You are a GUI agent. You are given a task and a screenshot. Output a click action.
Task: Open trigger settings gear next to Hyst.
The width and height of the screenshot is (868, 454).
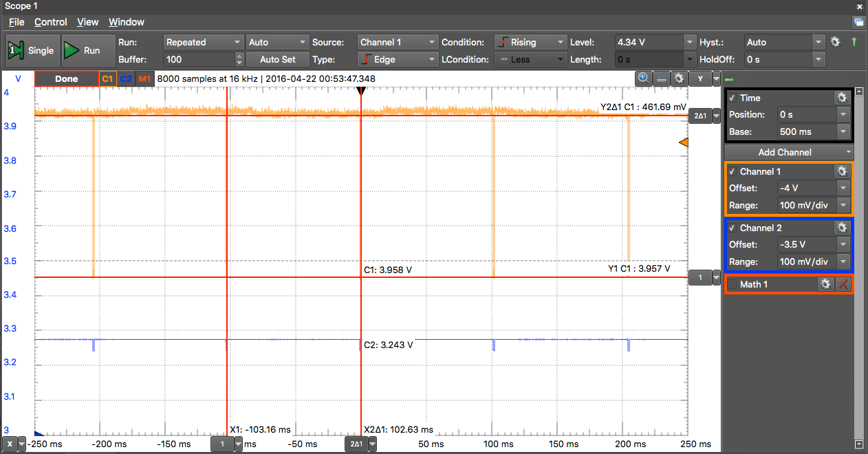pos(835,42)
